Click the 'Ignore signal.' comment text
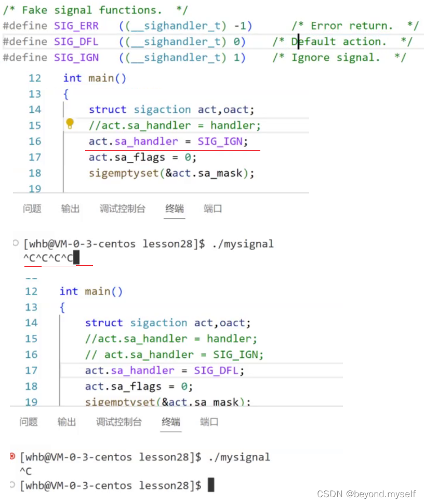This screenshot has height=504, width=424. coord(336,58)
